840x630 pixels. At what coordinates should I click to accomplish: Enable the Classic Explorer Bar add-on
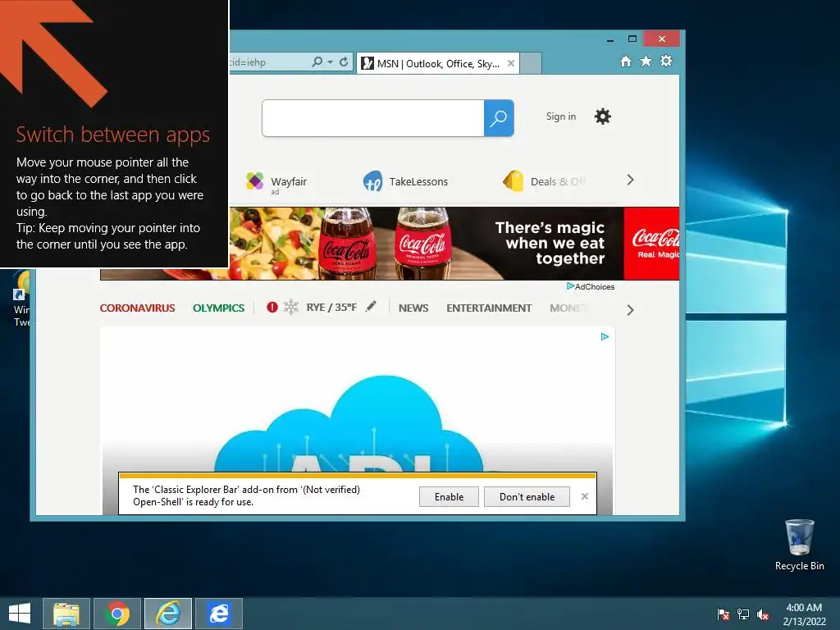coord(449,496)
